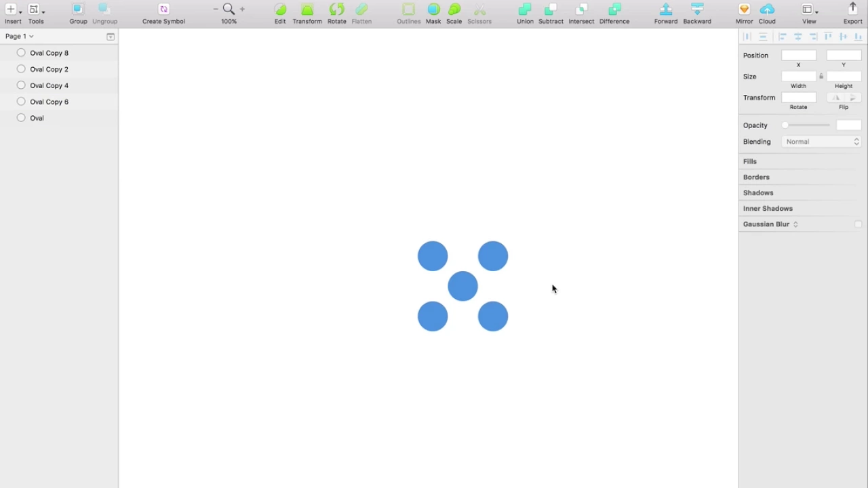Open the Page 1 dropdown
The width and height of the screenshot is (868, 488).
point(19,37)
